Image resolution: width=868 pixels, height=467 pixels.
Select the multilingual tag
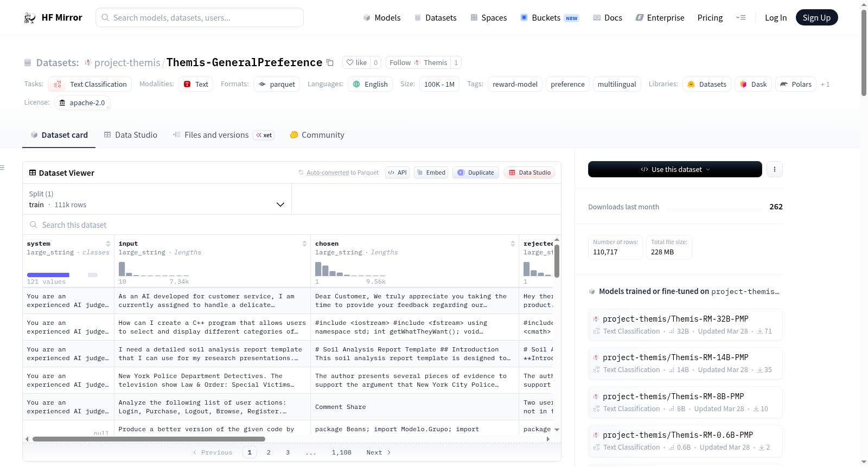click(617, 84)
